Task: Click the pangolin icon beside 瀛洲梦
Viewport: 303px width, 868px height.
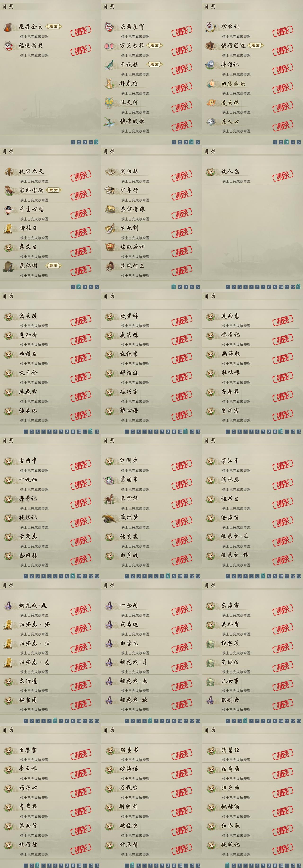Action: pos(110,518)
